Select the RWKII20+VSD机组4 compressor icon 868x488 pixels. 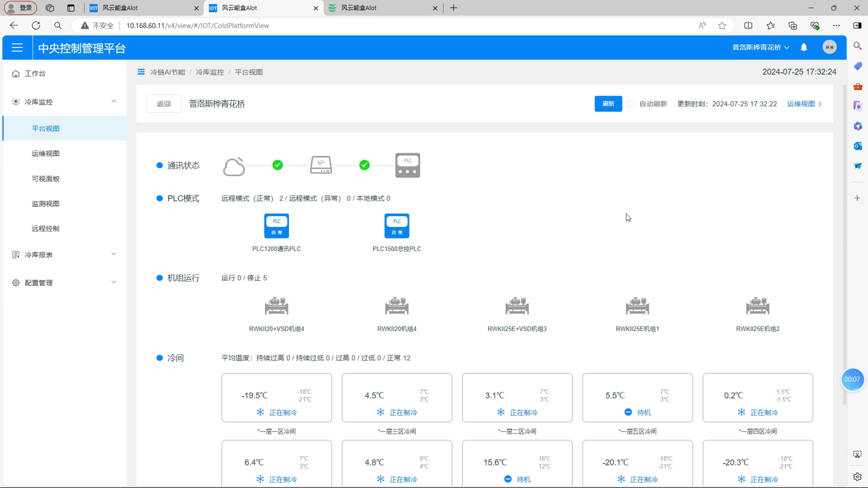pos(276,306)
